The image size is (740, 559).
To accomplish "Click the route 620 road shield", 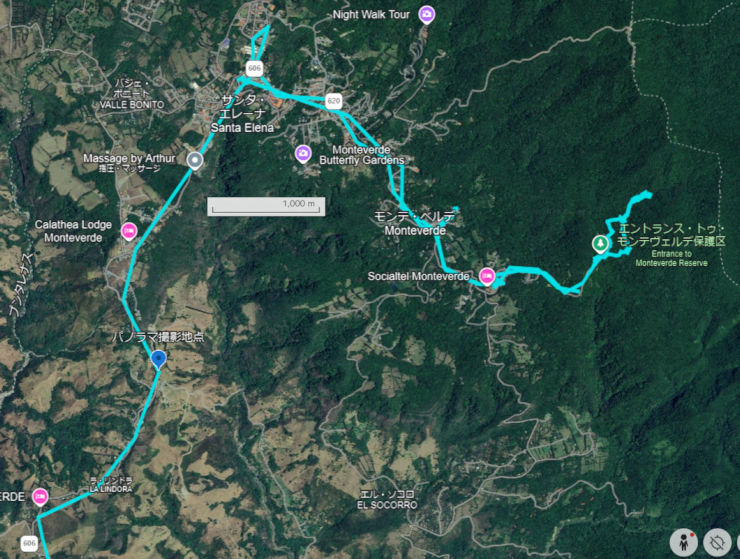I will click(334, 101).
